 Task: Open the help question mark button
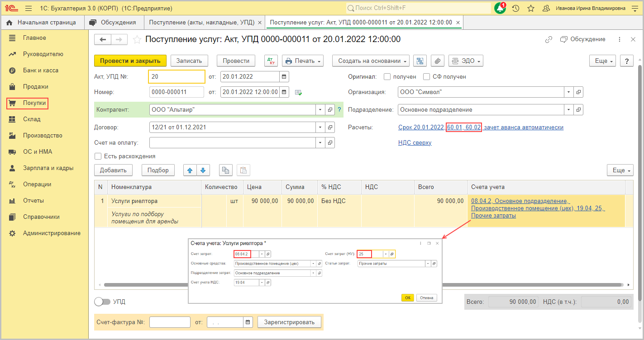click(x=626, y=61)
